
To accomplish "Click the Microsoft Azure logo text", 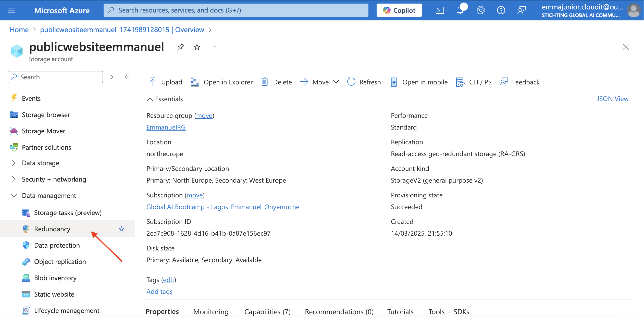I will pyautogui.click(x=62, y=10).
